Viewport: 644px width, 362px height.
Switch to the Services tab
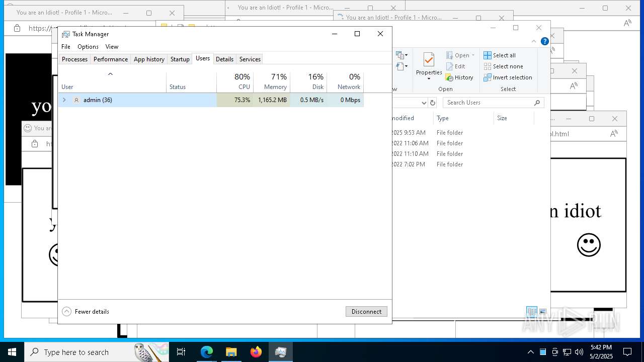(250, 59)
